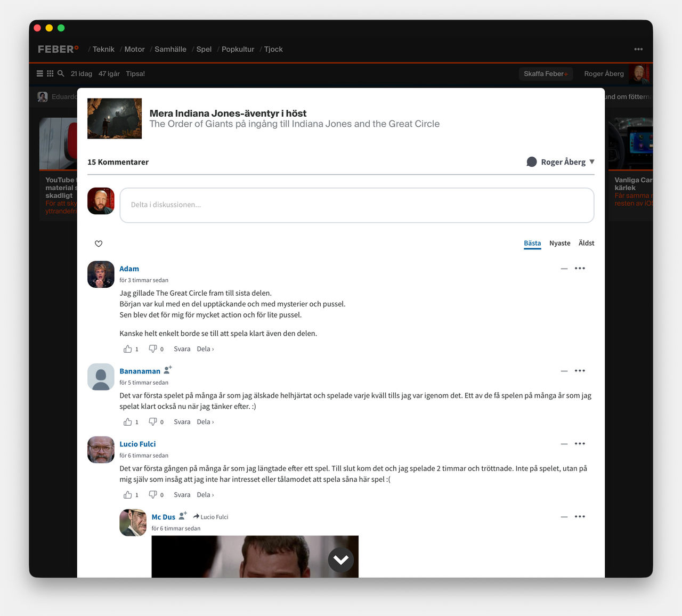Reply to Bananaman's comment with Svara
The image size is (682, 616).
coord(182,422)
